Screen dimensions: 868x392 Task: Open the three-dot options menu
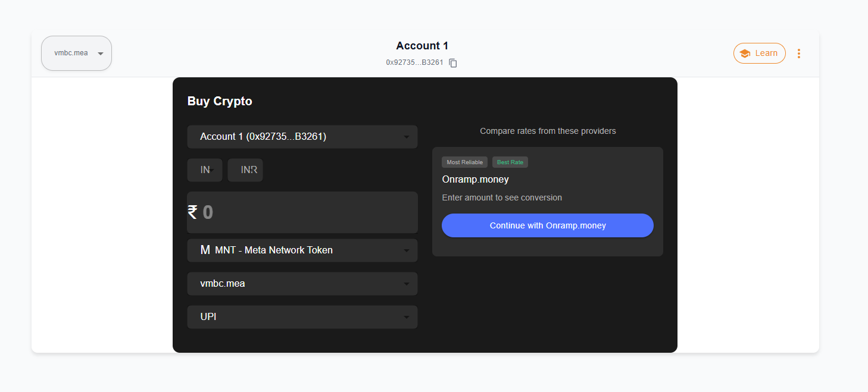click(799, 54)
